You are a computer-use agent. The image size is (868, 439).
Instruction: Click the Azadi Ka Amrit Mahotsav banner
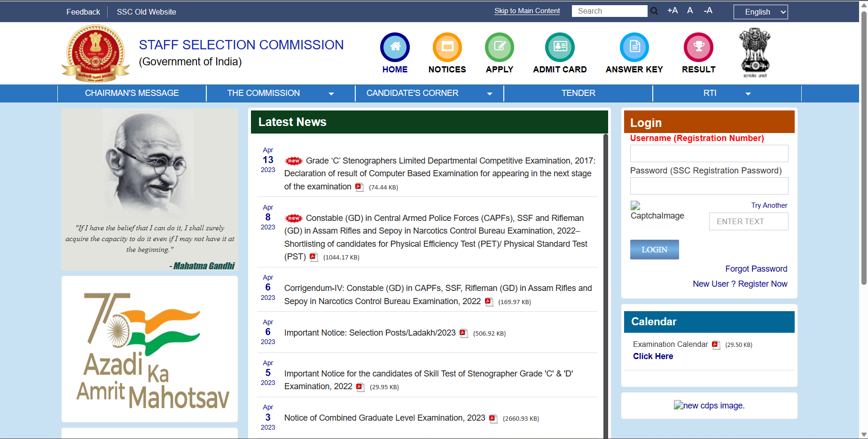(x=149, y=349)
